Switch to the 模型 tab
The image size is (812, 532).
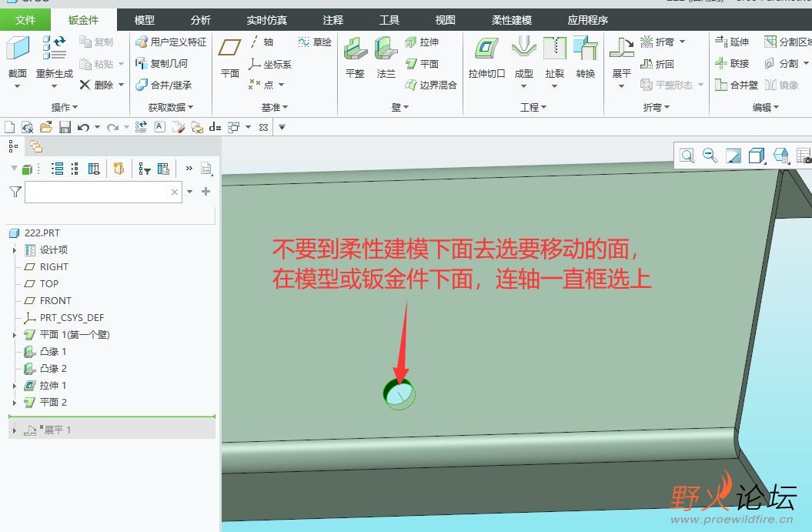[x=145, y=20]
